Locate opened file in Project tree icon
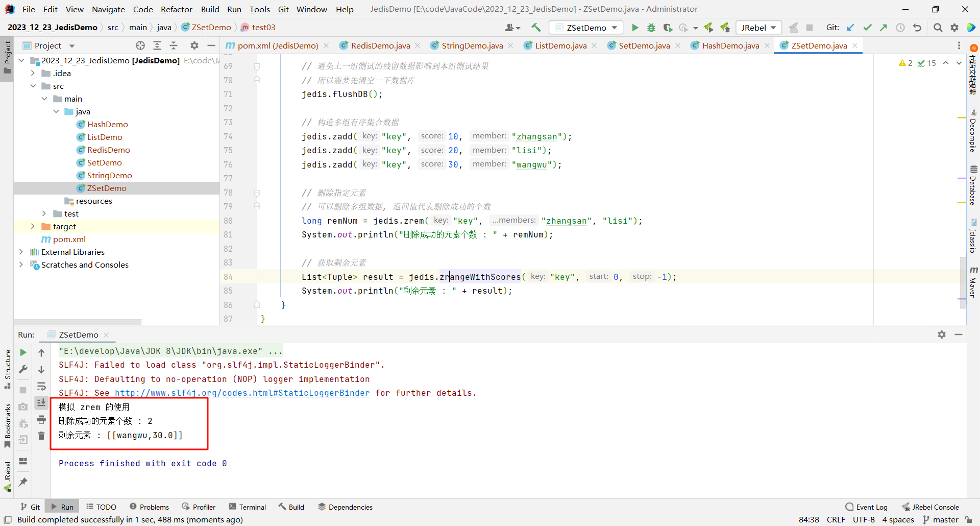Image resolution: width=980 pixels, height=526 pixels. pos(140,45)
